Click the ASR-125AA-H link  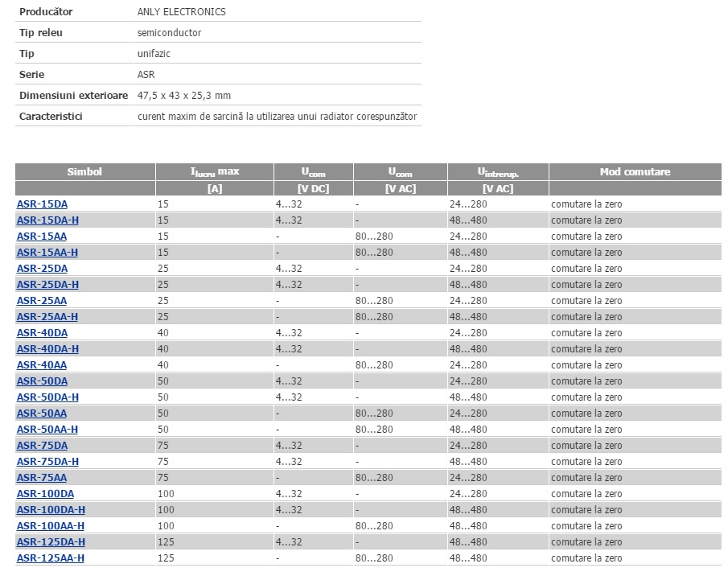51,558
